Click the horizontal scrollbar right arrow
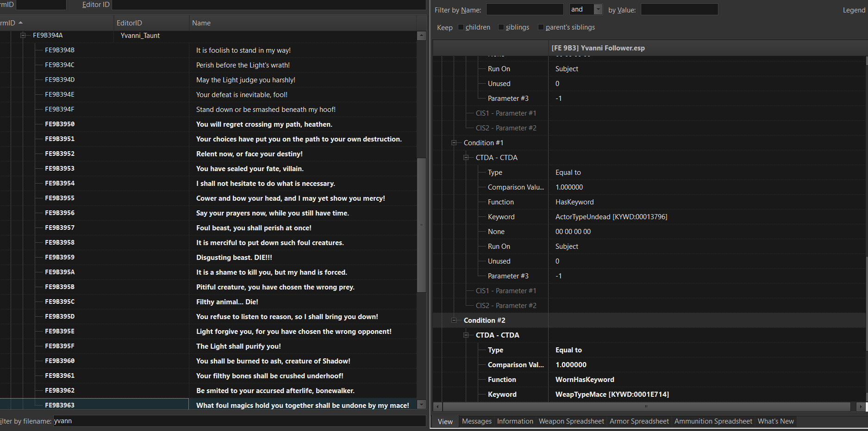 tap(861, 406)
